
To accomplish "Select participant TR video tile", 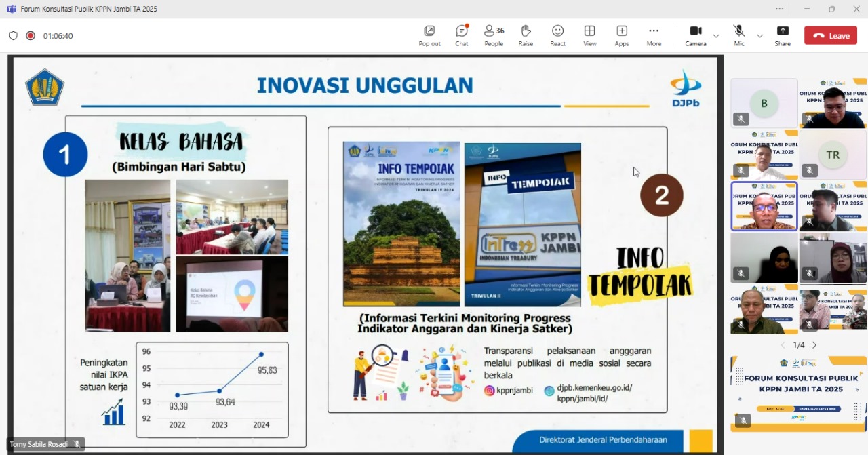I will click(x=833, y=155).
